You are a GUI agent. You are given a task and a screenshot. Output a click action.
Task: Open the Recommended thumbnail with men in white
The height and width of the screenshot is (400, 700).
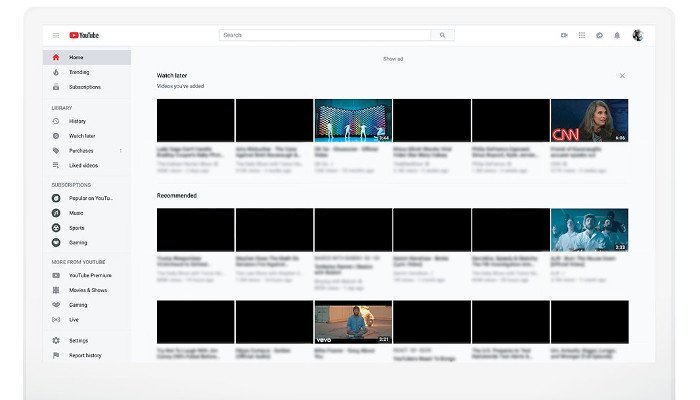[589, 230]
